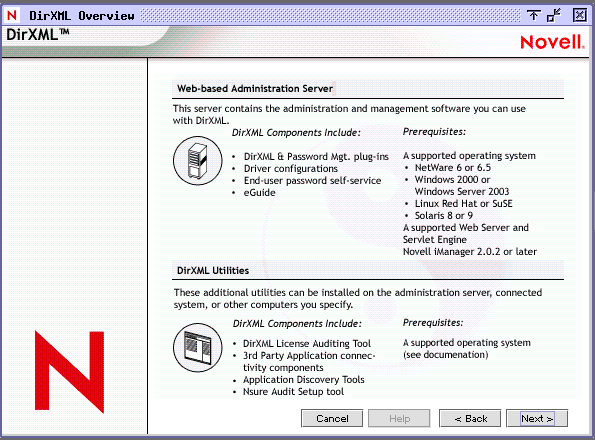
Task: Click the large red Novell N logo
Action: point(69,372)
